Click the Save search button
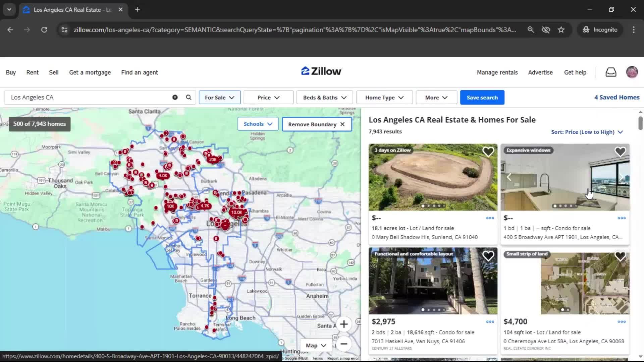Viewport: 644px width, 362px height. tap(482, 97)
